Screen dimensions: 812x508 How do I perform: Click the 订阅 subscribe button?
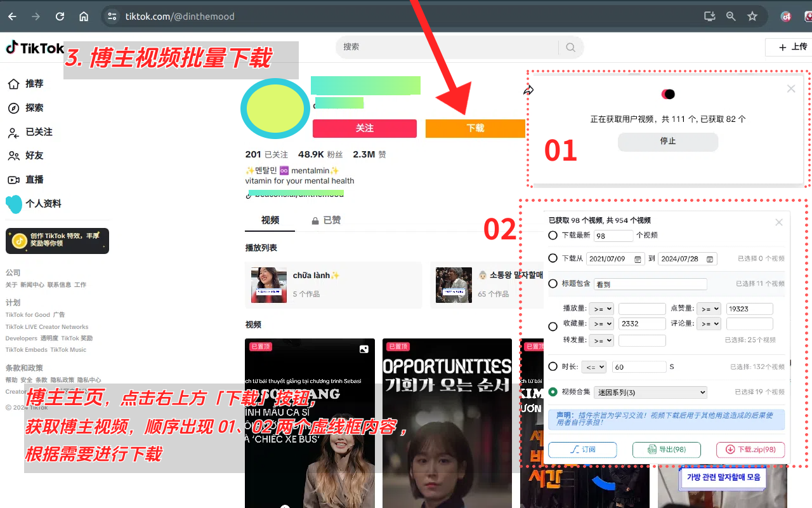coord(582,450)
